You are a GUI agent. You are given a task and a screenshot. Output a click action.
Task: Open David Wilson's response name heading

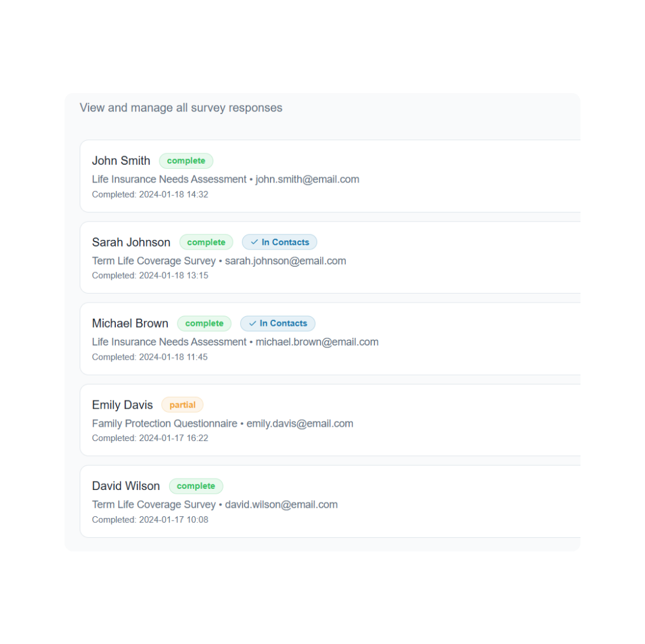tap(126, 486)
